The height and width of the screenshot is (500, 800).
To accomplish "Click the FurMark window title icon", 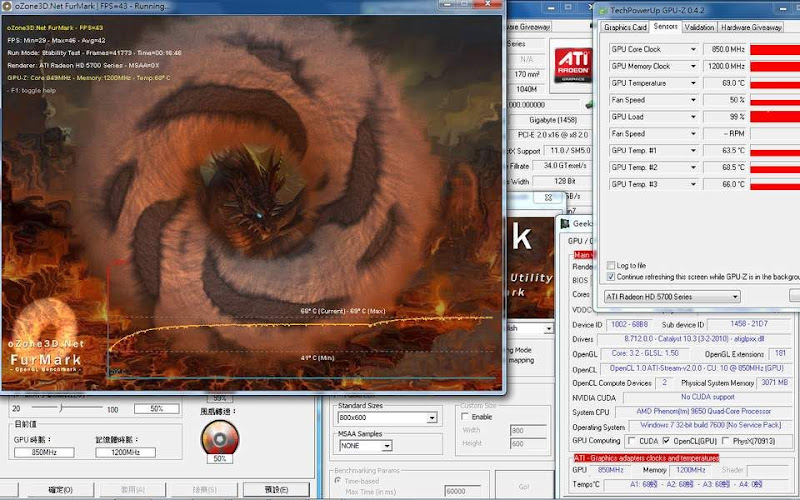I will tap(7, 6).
